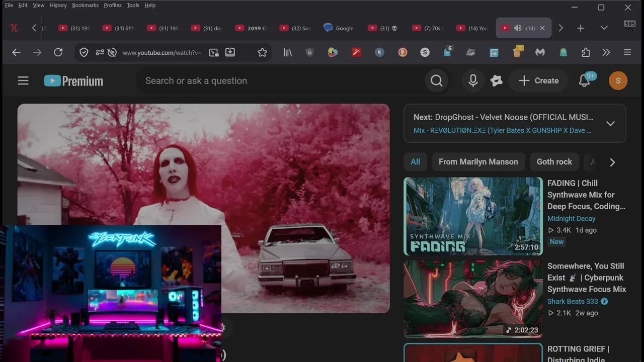Viewport: 644px width, 362px height.
Task: Select the 'All' filter chip
Action: [x=415, y=162]
